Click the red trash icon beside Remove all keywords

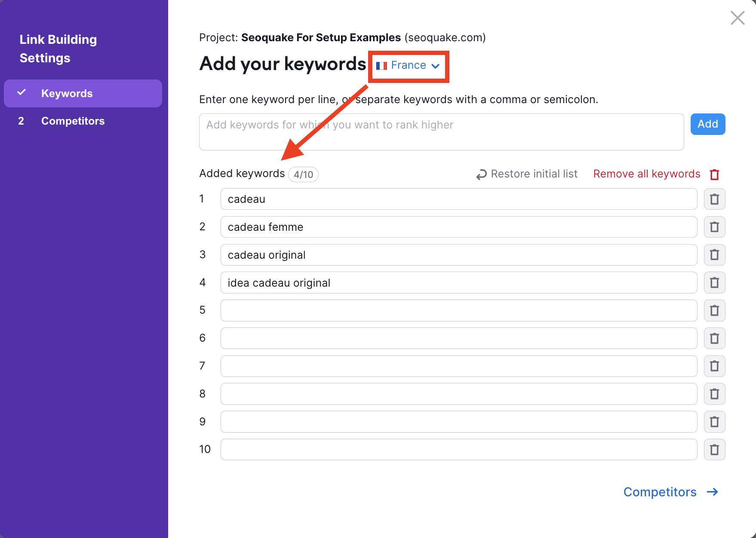(714, 174)
